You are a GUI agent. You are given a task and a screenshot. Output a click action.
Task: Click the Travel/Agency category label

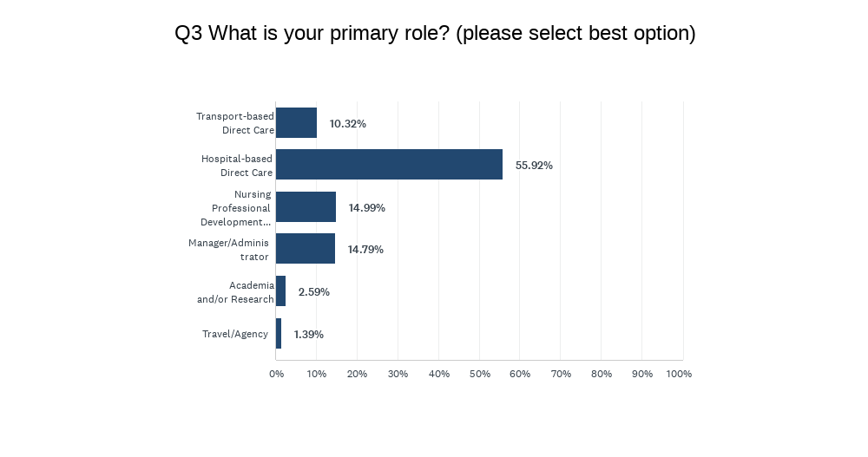(235, 334)
